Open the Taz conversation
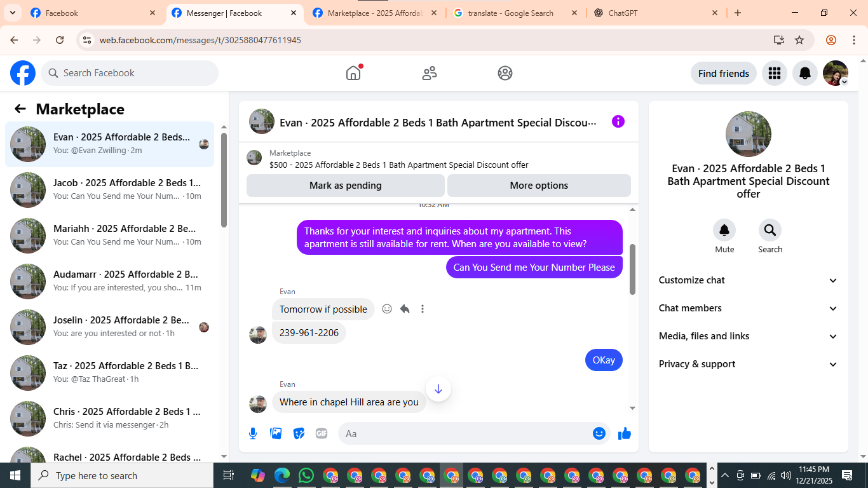Image resolution: width=868 pixels, height=488 pixels. 110,373
